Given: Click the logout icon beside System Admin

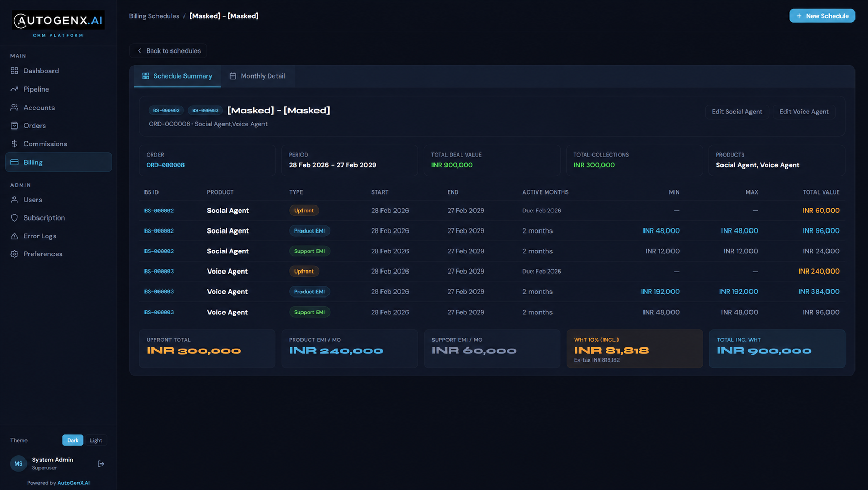Looking at the screenshot, I should (101, 463).
